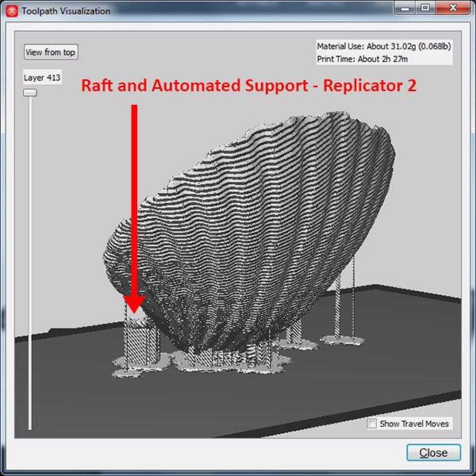Viewport: 476px width, 476px height.
Task: Click the Layer 413 label
Action: (x=42, y=78)
